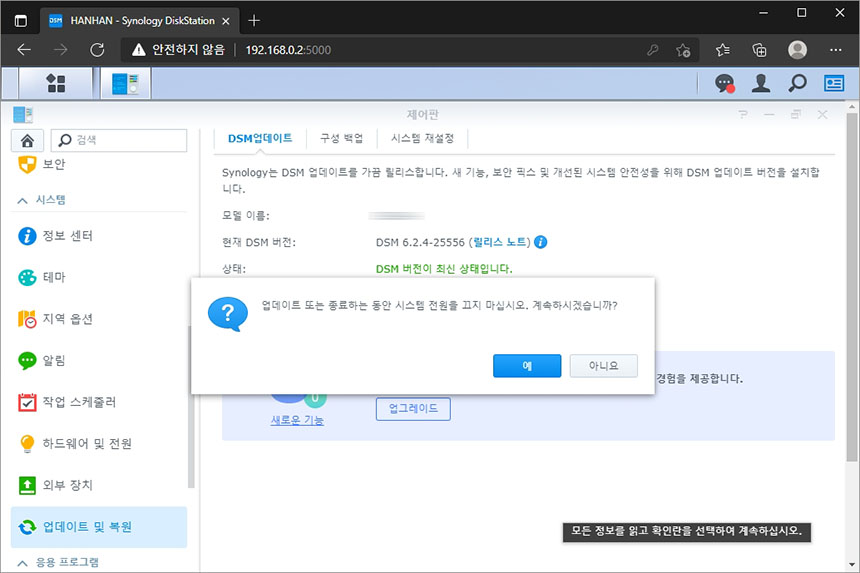Click the sidebar scrollbar

[x=191, y=406]
